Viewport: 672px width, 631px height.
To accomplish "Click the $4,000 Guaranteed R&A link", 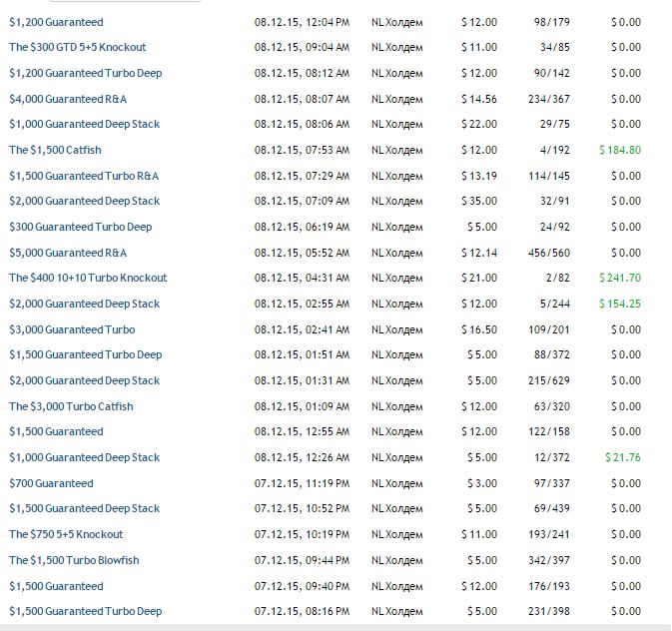I will point(68,99).
